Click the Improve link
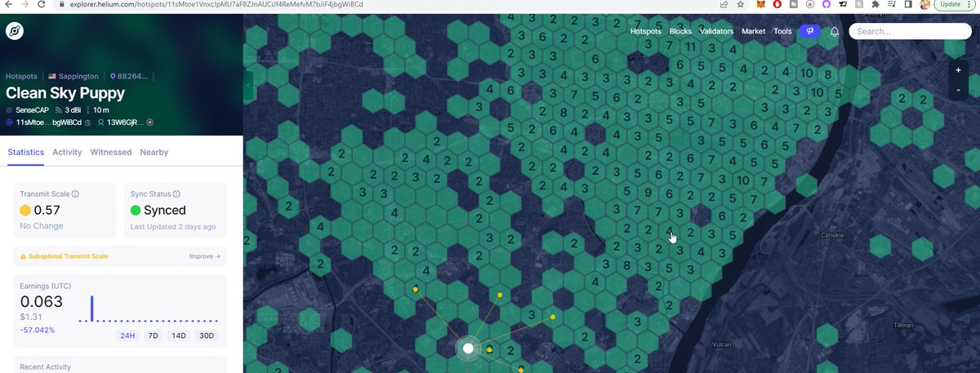Screen dimensions: 980x373 [204, 256]
